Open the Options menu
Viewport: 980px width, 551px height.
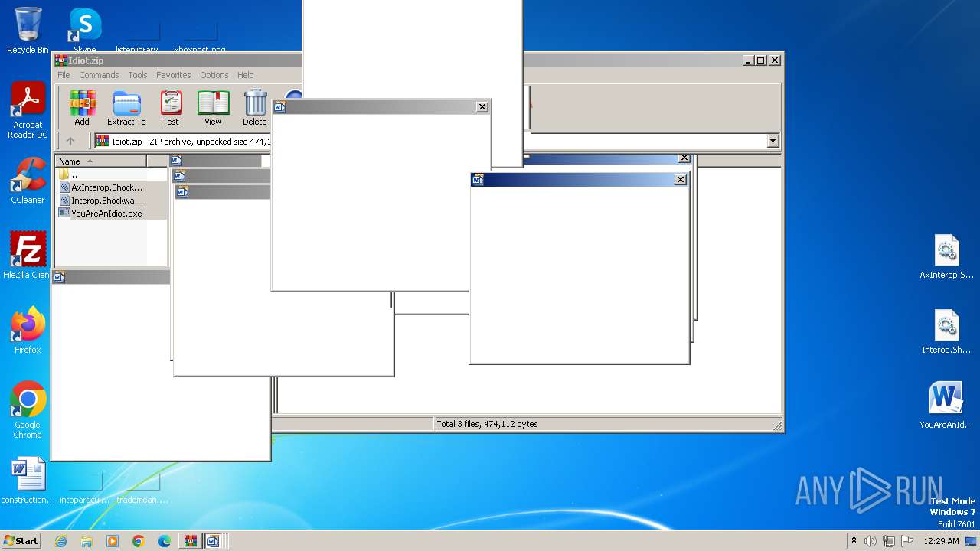point(214,75)
